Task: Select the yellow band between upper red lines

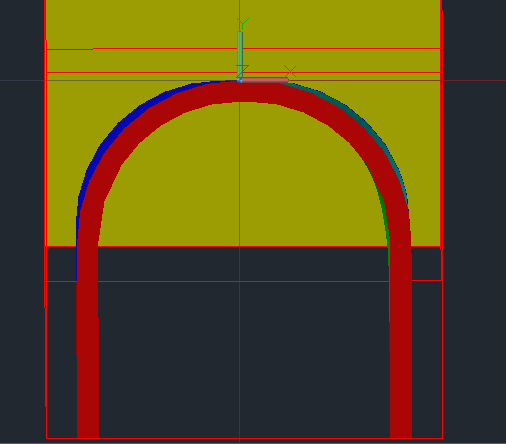Action: click(243, 60)
